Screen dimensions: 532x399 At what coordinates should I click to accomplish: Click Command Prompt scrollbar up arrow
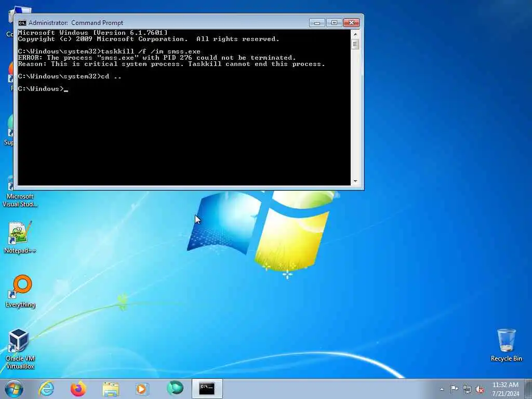355,34
